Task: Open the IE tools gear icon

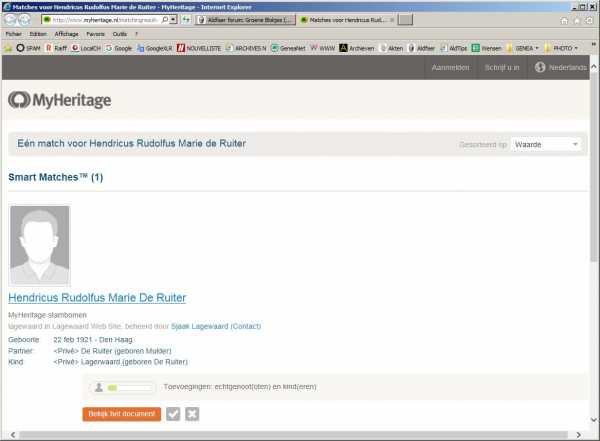Action: 590,19
